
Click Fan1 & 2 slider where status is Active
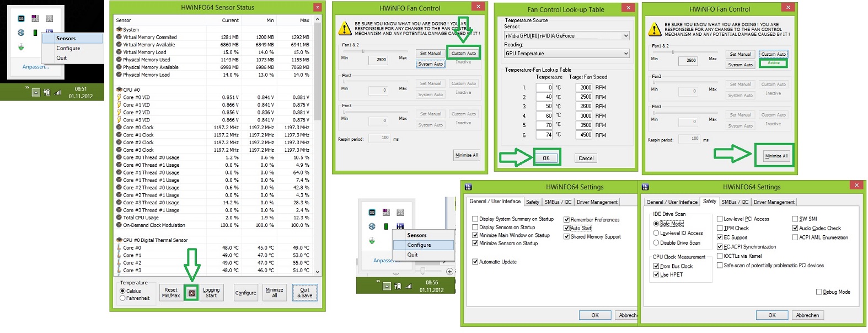(672, 53)
